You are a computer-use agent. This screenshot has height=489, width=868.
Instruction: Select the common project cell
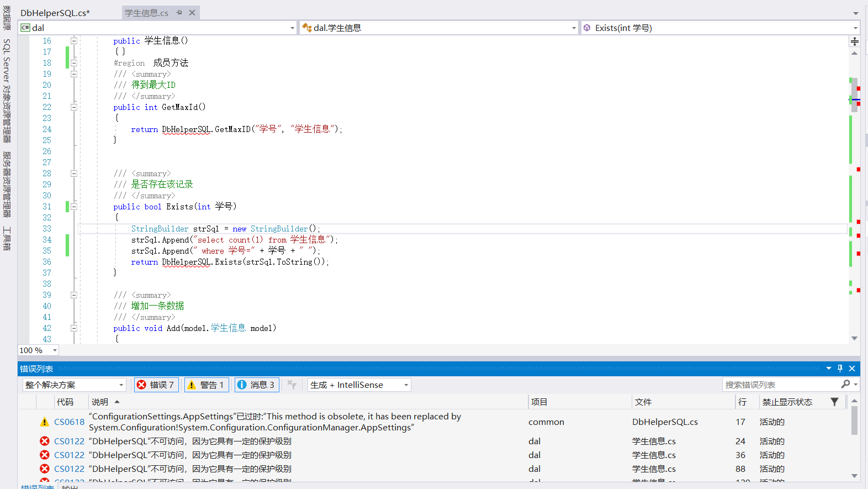546,422
